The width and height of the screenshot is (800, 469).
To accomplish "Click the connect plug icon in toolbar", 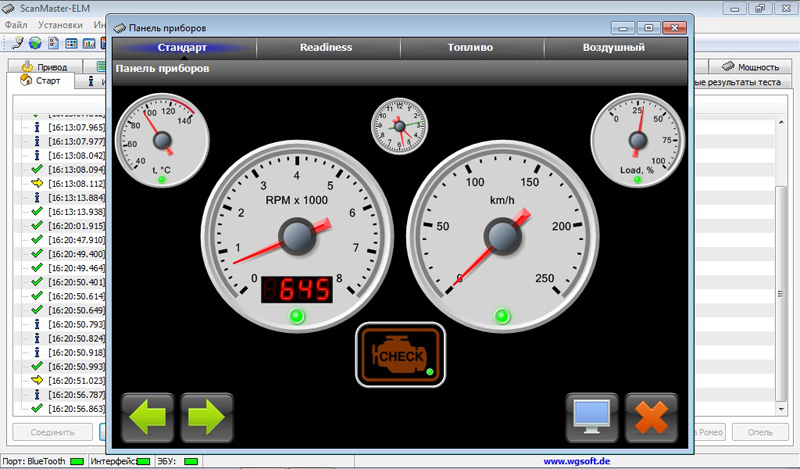I will (17, 43).
